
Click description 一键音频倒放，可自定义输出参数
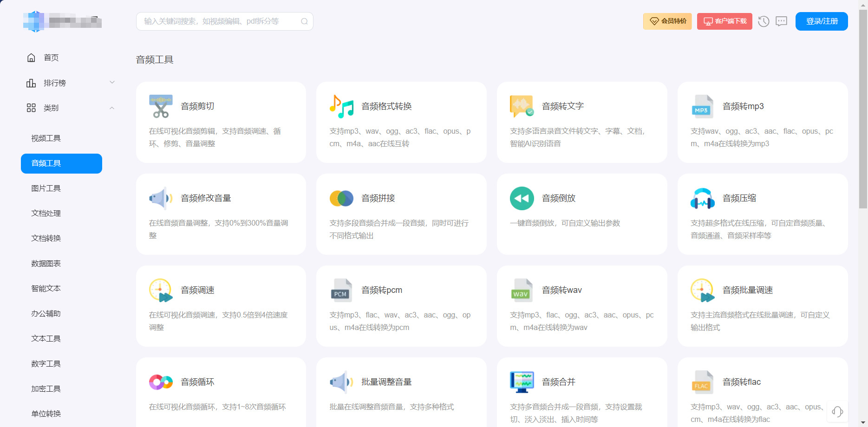tap(565, 223)
